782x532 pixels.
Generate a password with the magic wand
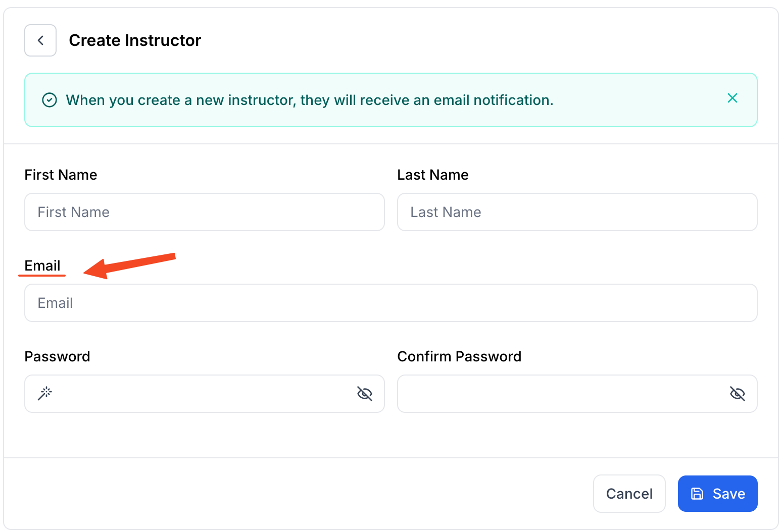pos(45,393)
